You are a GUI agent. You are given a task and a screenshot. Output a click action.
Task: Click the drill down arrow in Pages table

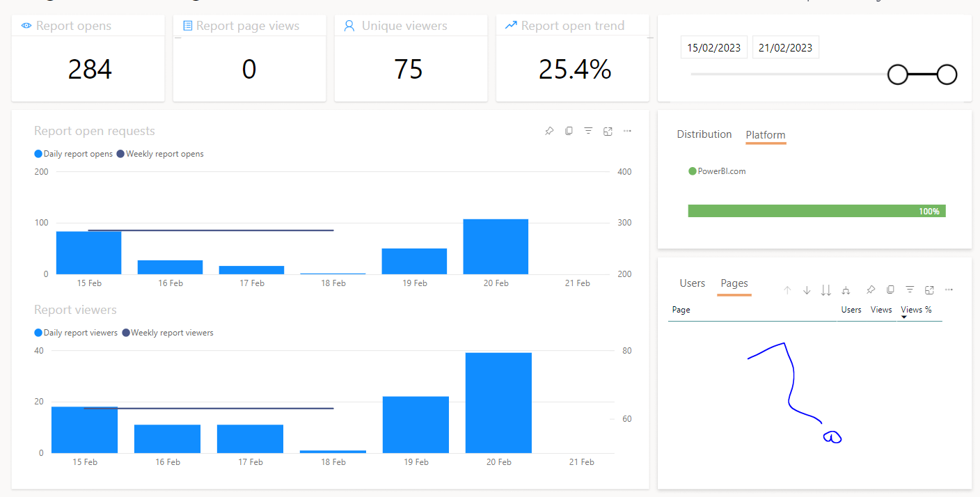(x=807, y=290)
